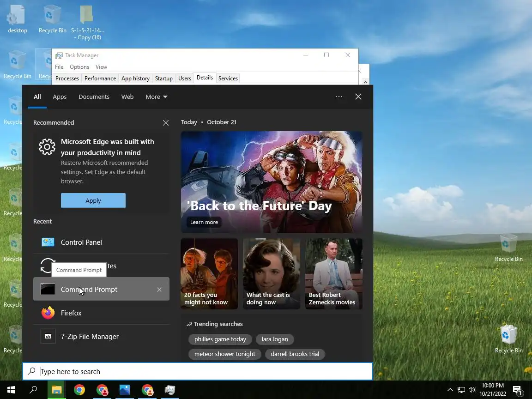This screenshot has height=399, width=532.
Task: Click the gear icon beside Edge recommendation
Action: (x=47, y=147)
